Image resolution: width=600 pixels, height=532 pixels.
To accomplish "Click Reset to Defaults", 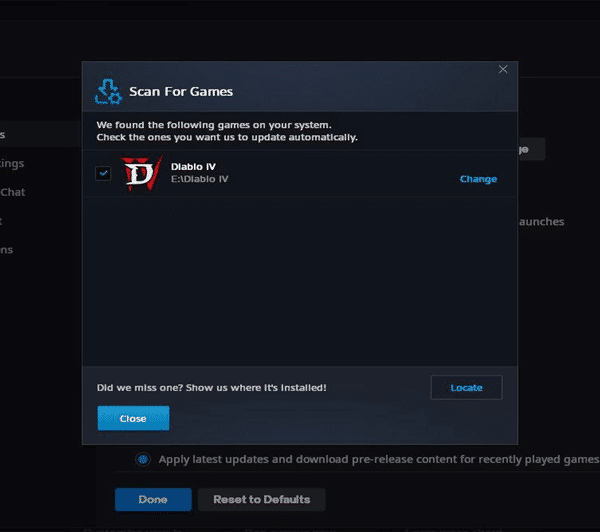I will (x=262, y=499).
